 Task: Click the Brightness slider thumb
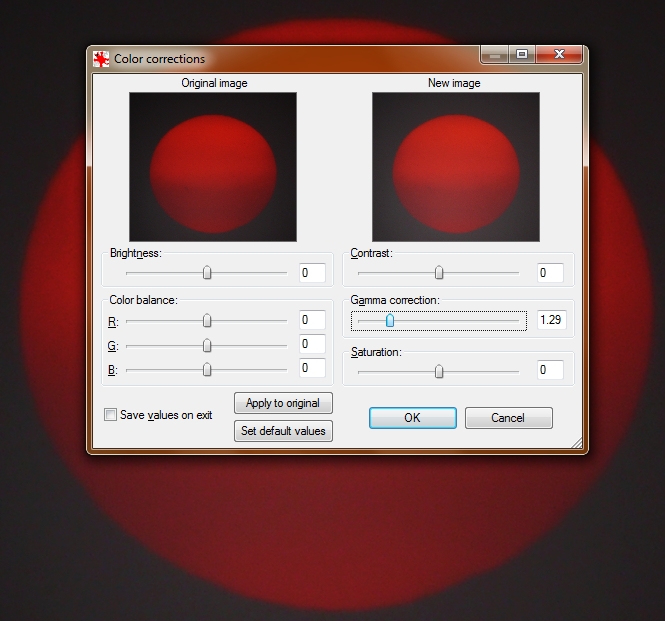(x=207, y=272)
